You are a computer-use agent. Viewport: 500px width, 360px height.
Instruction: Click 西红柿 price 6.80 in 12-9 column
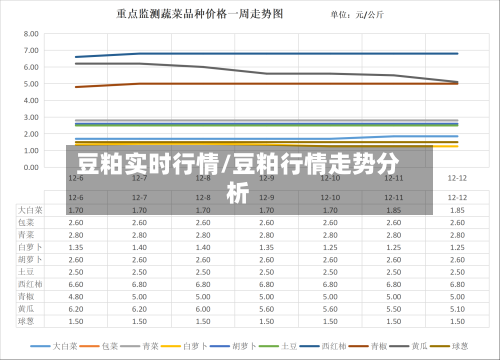pos(267,285)
